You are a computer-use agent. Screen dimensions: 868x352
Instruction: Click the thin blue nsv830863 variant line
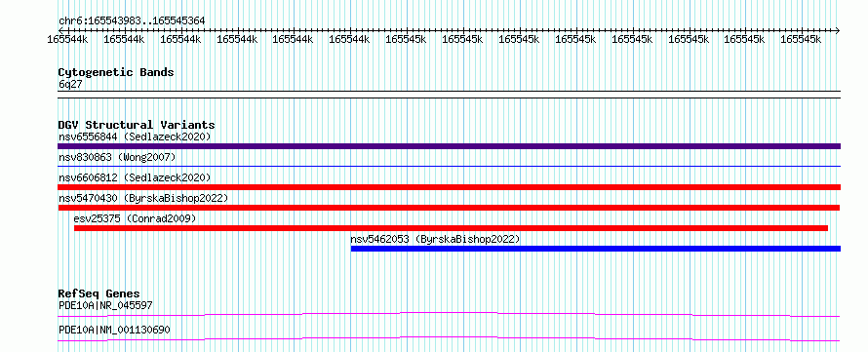pos(449,166)
